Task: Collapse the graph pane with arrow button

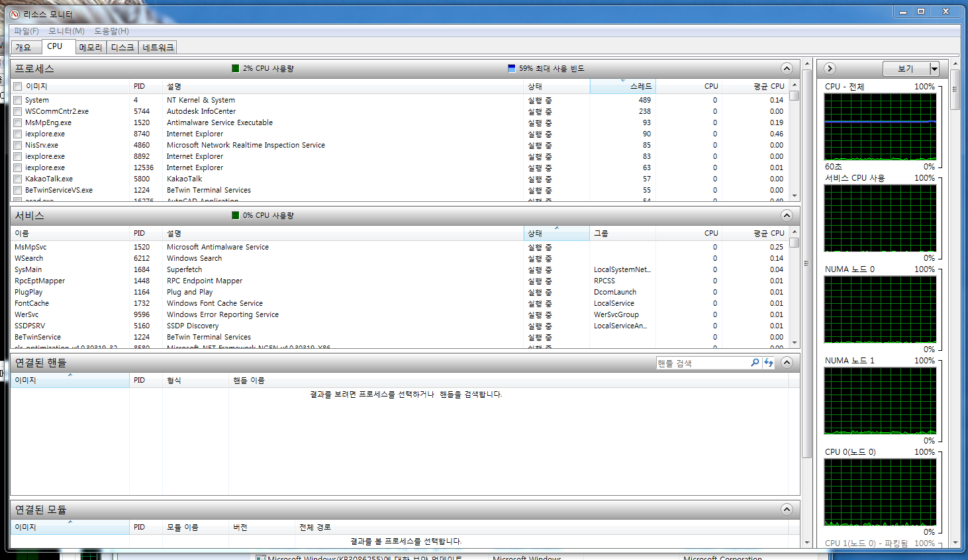Action: tap(830, 68)
